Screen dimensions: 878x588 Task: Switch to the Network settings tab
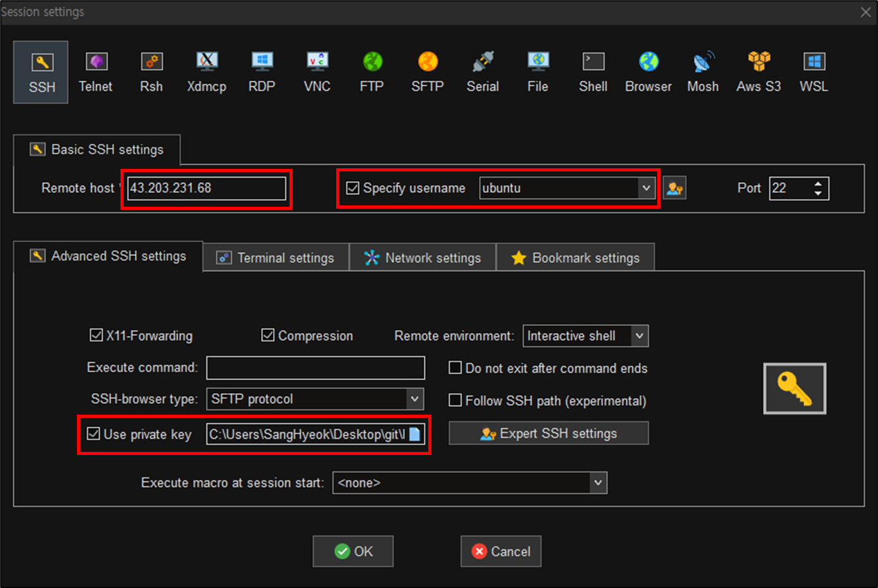(x=423, y=258)
